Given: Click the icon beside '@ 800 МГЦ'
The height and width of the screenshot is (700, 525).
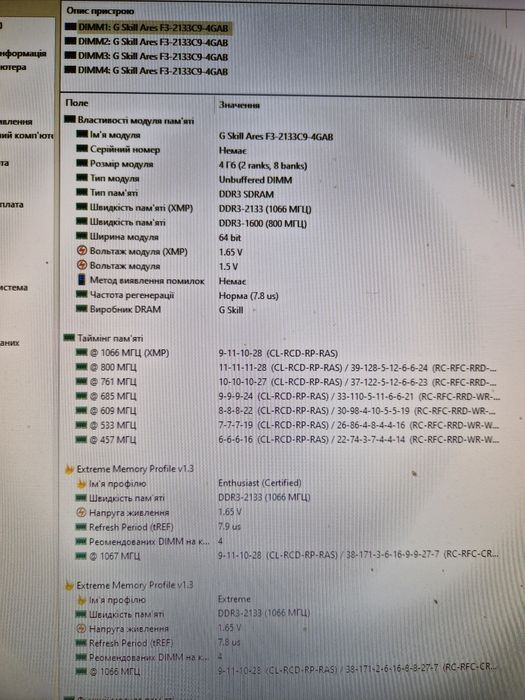Looking at the screenshot, I should (81, 367).
